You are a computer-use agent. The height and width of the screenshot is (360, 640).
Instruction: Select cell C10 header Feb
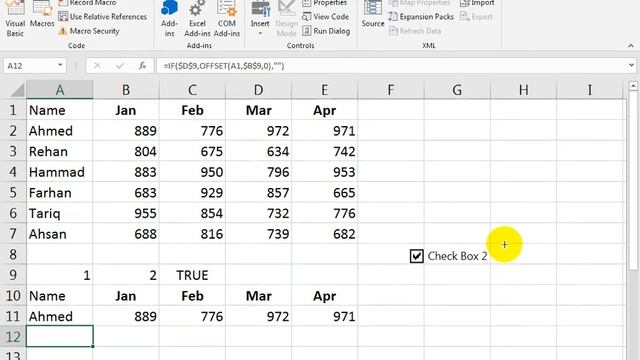[x=192, y=296]
